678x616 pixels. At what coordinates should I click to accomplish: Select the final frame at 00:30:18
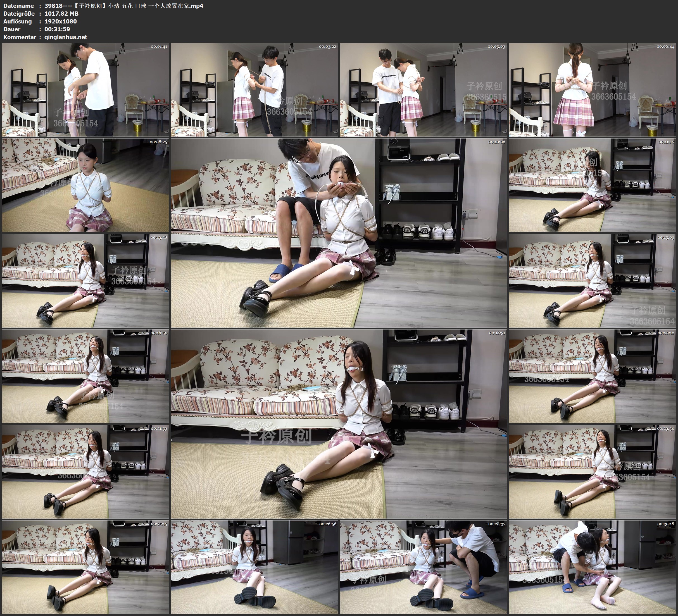592,567
